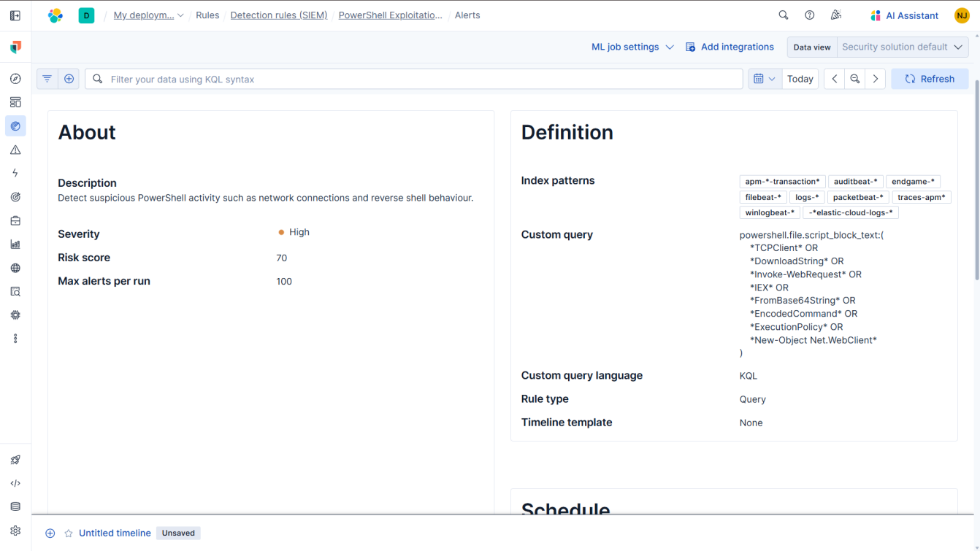Expand the ML job settings dropdown
The height and width of the screenshot is (551, 980).
pos(632,46)
